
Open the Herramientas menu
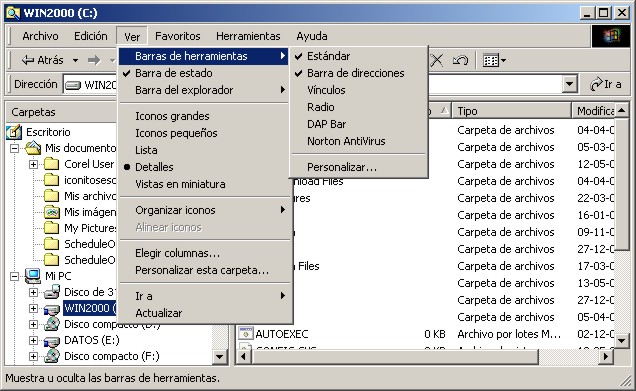pyautogui.click(x=248, y=36)
